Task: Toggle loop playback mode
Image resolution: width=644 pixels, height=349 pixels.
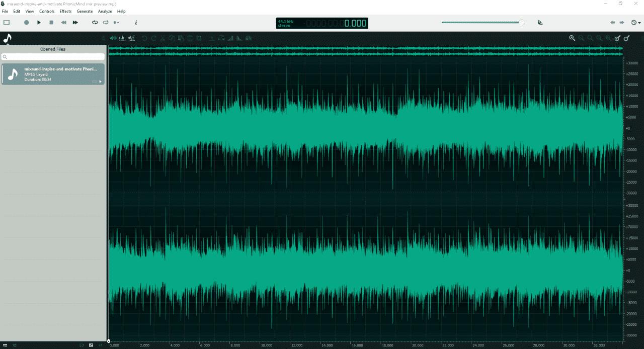Action: pyautogui.click(x=95, y=23)
